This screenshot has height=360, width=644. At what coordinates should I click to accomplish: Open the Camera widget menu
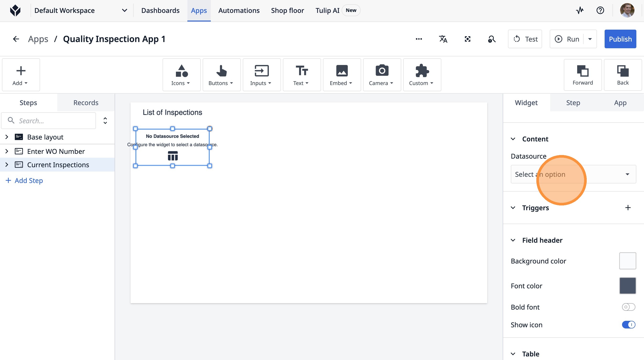click(381, 75)
